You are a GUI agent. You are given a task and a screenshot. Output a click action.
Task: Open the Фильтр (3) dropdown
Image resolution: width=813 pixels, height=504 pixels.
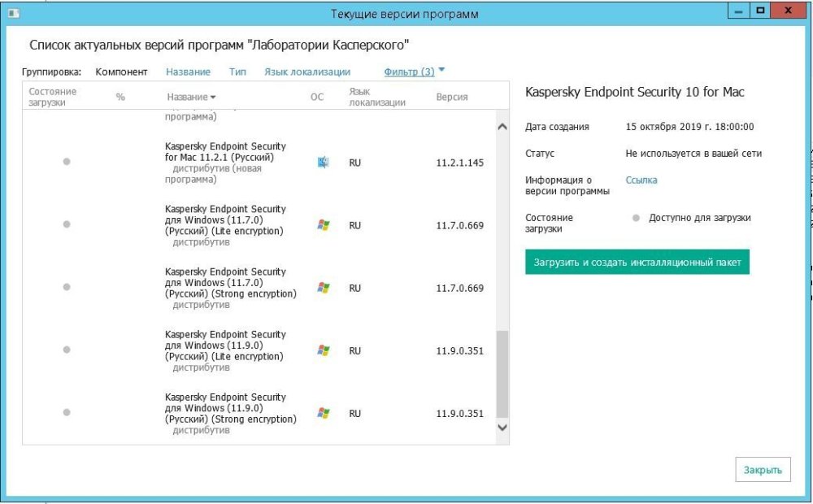pyautogui.click(x=414, y=72)
